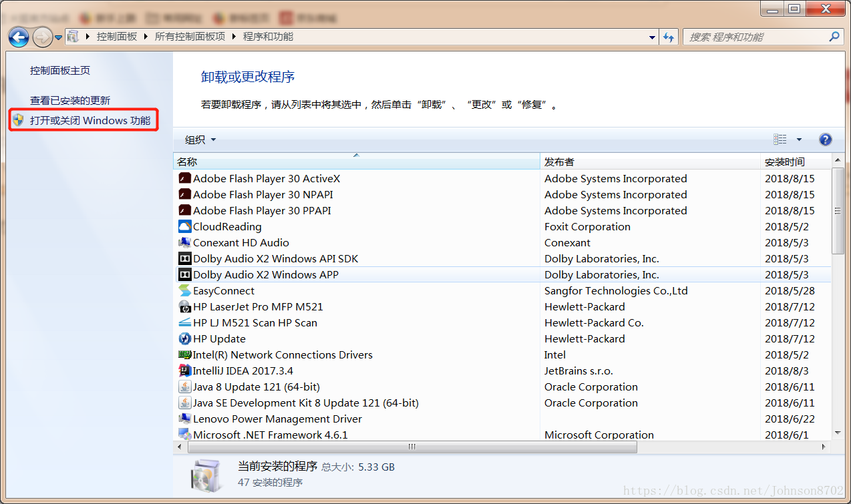Sort by the 安装时间 column header
Image resolution: width=851 pixels, height=504 pixels.
(x=796, y=162)
